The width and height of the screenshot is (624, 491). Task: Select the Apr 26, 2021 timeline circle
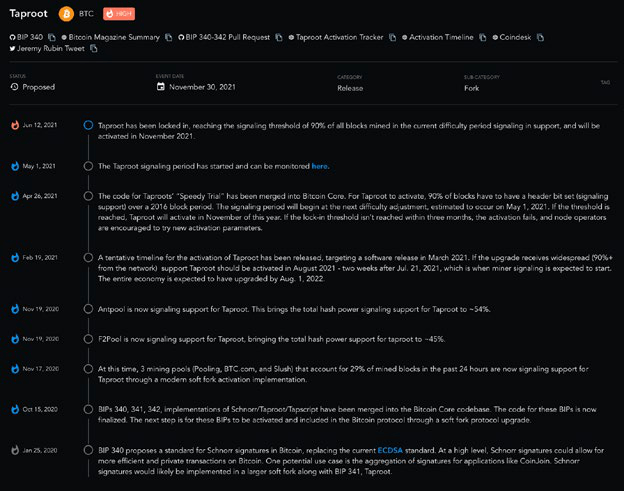[88, 197]
